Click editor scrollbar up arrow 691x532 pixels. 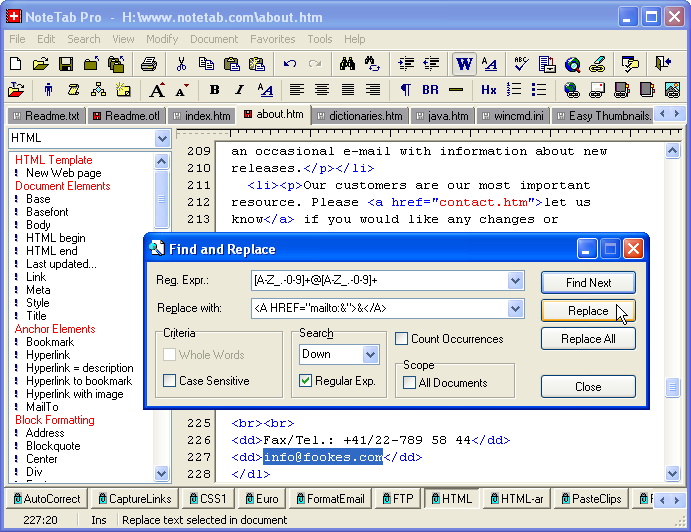[672, 152]
